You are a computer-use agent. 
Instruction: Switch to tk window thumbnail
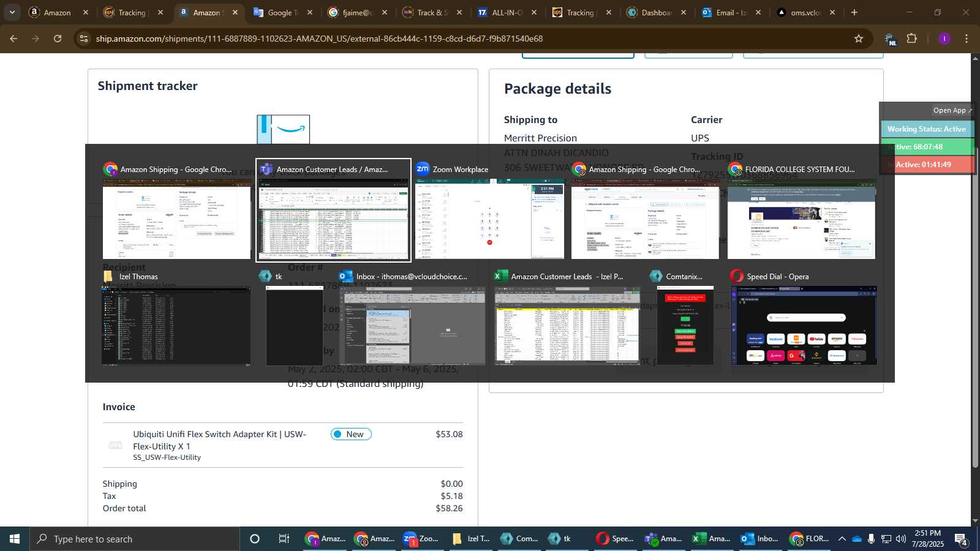click(294, 317)
